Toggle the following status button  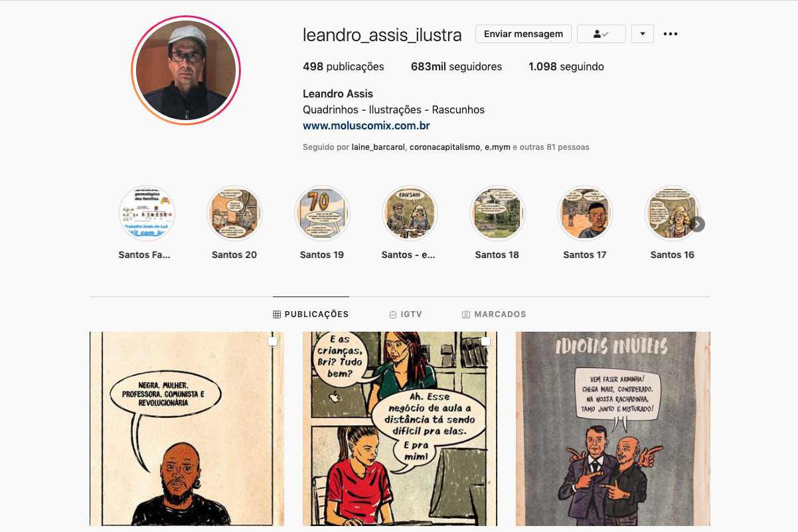601,34
